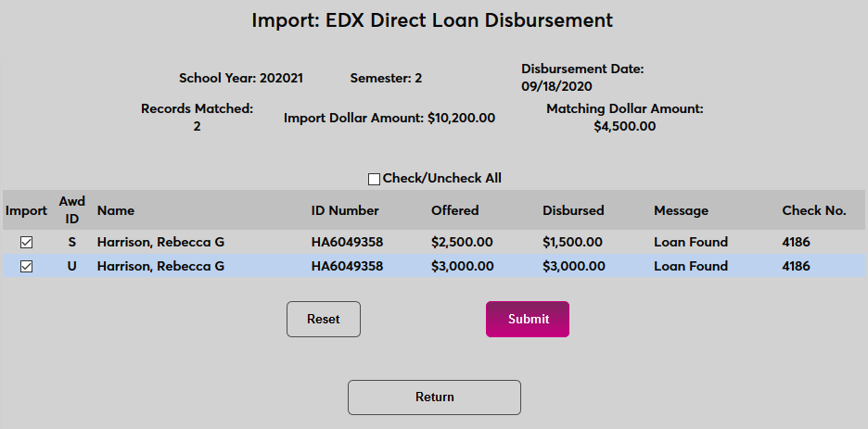
Task: Uncheck import for Awd ID U row
Action: click(x=27, y=267)
